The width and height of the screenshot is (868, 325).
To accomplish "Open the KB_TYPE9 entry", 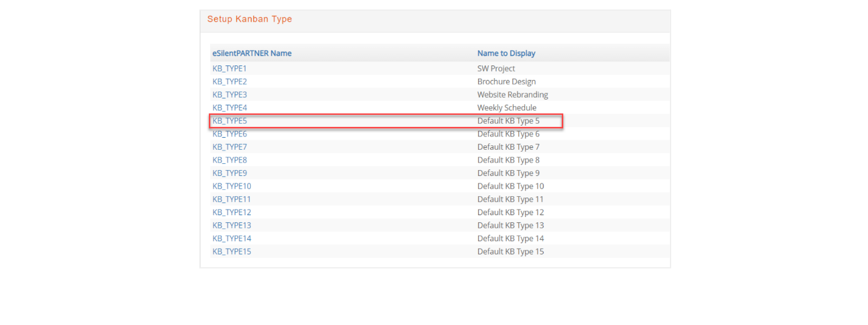I will click(x=230, y=173).
